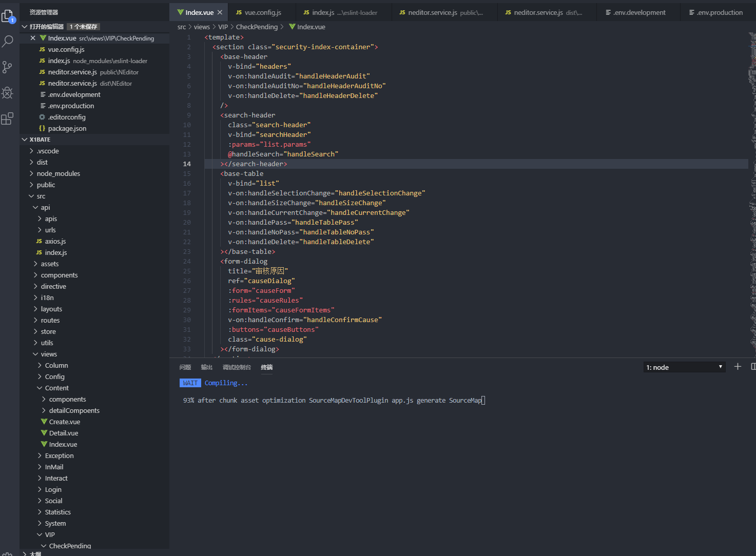Close Index.vue in the open editors list
This screenshot has height=556, width=756.
[33, 38]
